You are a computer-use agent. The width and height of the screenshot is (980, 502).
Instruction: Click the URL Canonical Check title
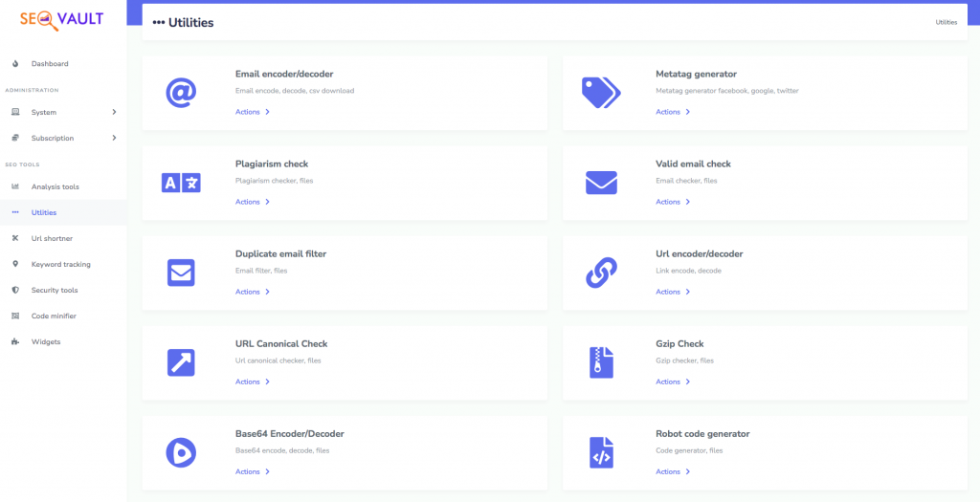[282, 344]
